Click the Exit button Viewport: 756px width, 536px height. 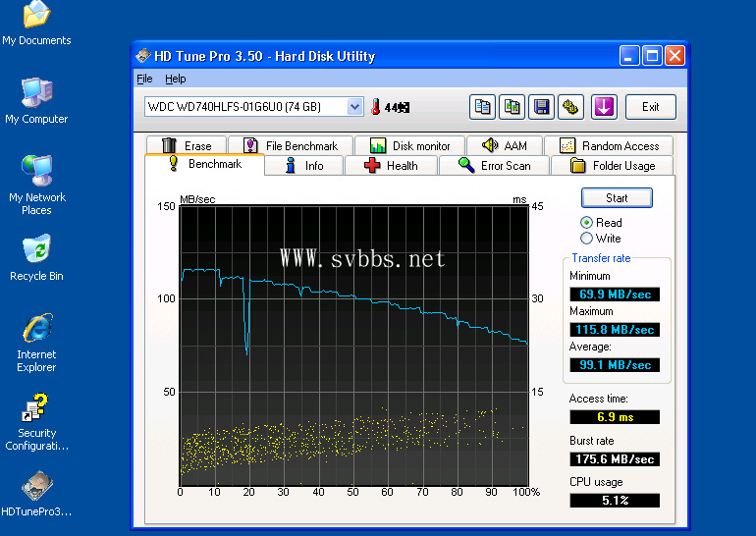(x=650, y=107)
